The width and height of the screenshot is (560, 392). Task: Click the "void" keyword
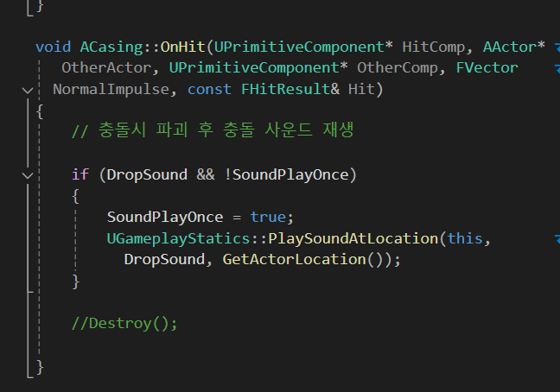click(54, 47)
